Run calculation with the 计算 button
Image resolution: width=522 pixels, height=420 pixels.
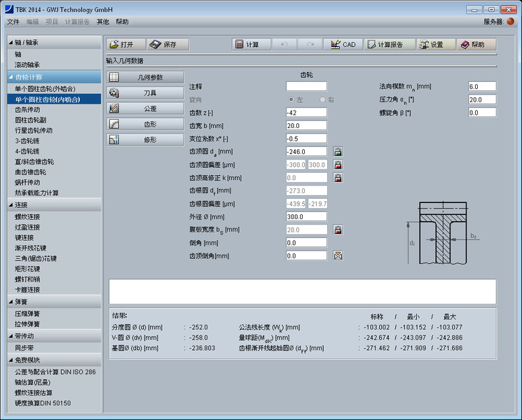pos(251,44)
